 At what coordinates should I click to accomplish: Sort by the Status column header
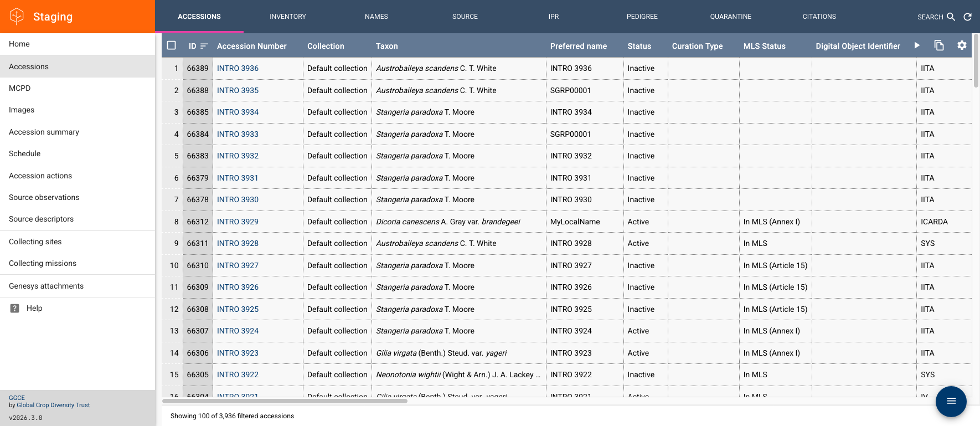point(639,46)
